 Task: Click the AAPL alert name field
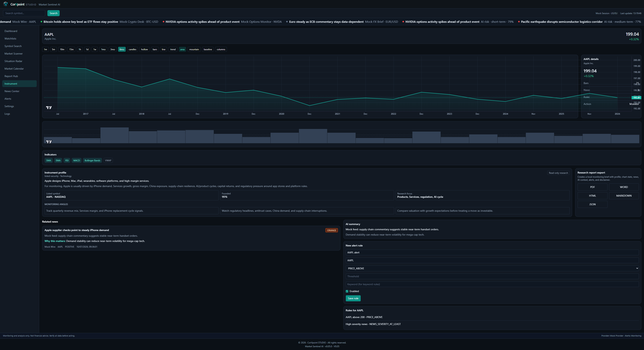(492, 253)
